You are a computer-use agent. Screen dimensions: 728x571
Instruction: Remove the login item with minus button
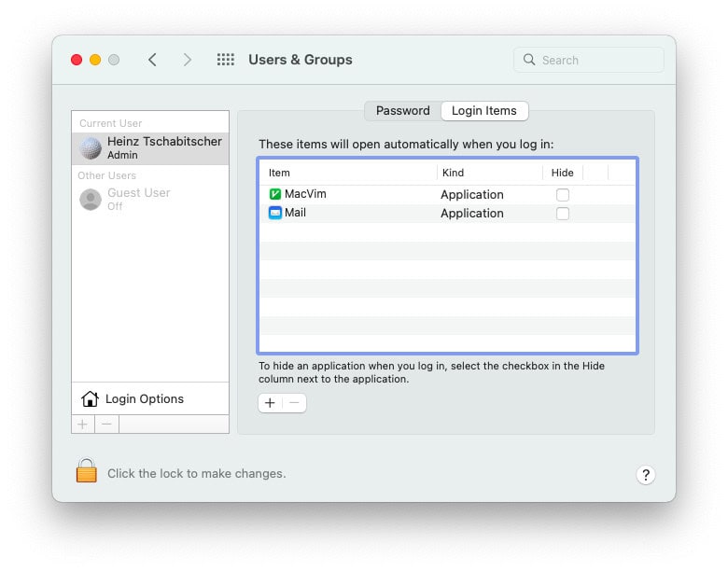[294, 403]
